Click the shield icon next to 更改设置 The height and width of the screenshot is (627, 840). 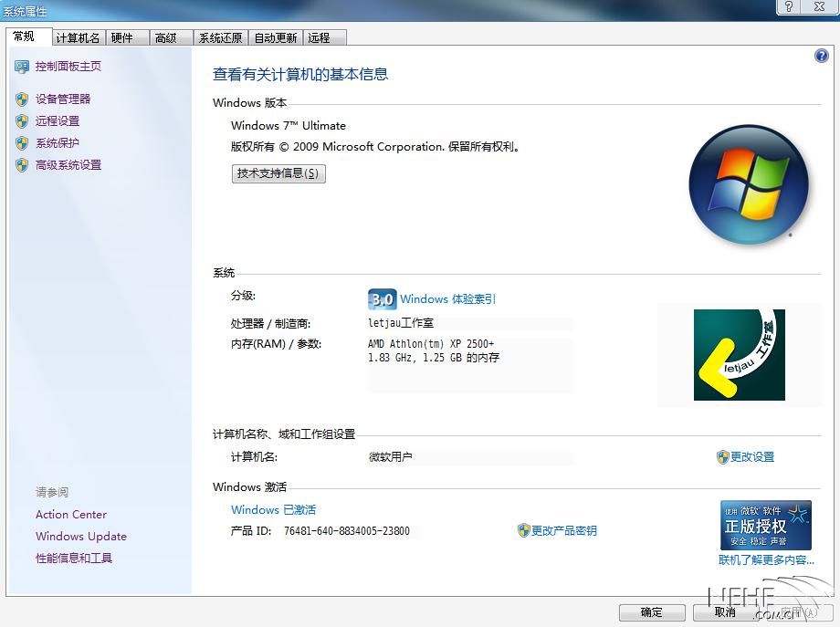722,457
